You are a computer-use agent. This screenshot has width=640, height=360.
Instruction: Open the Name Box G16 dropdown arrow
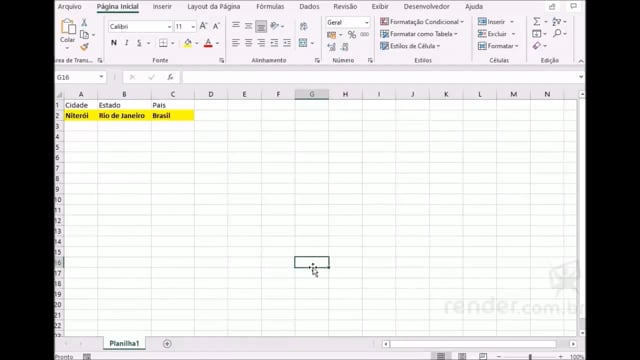pyautogui.click(x=101, y=77)
